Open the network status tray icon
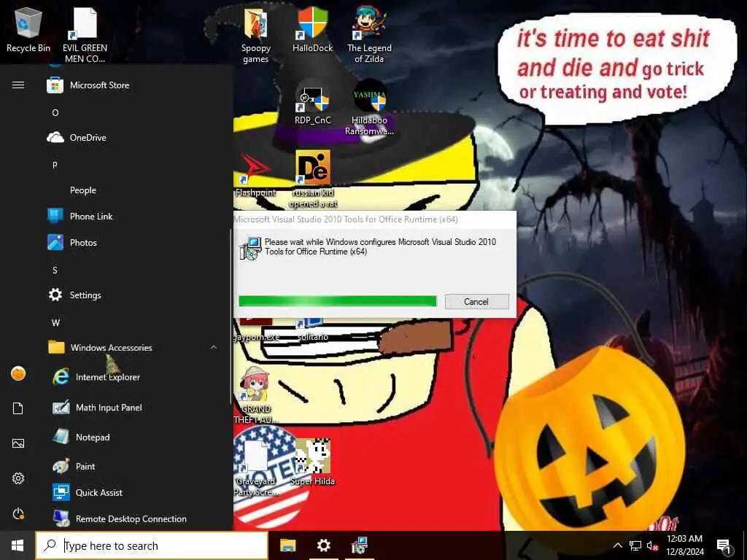The height and width of the screenshot is (560, 747). [635, 545]
